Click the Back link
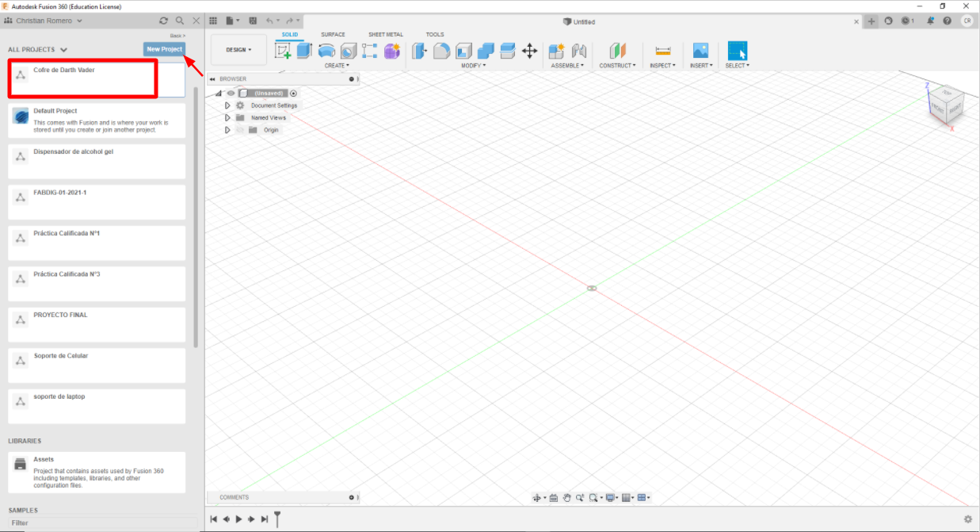 point(177,36)
